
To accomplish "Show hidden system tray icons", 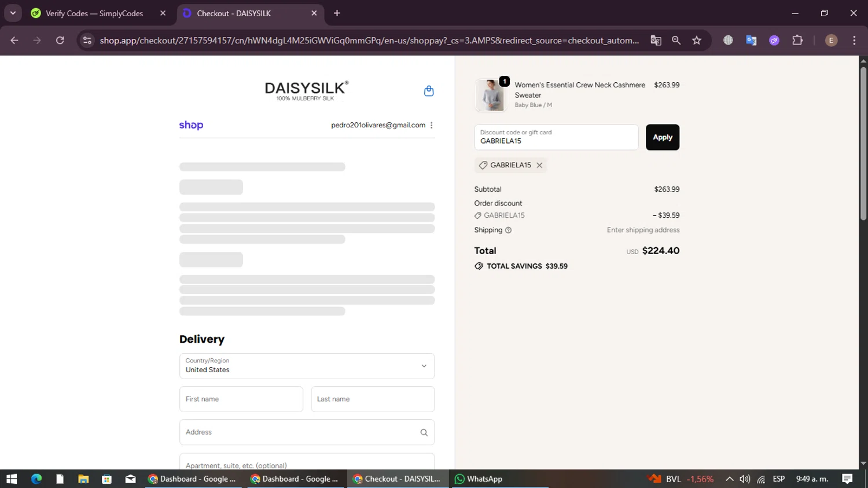I will coord(729,479).
